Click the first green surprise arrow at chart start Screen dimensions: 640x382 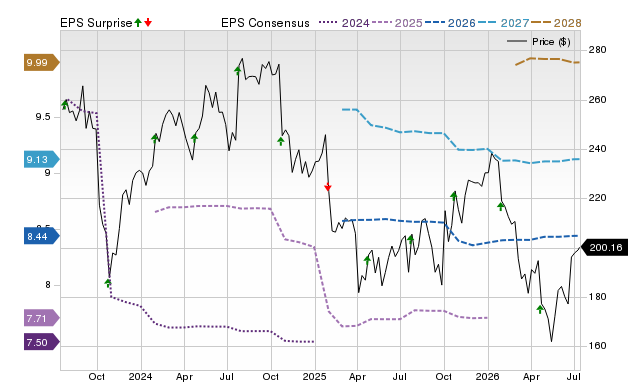point(64,105)
